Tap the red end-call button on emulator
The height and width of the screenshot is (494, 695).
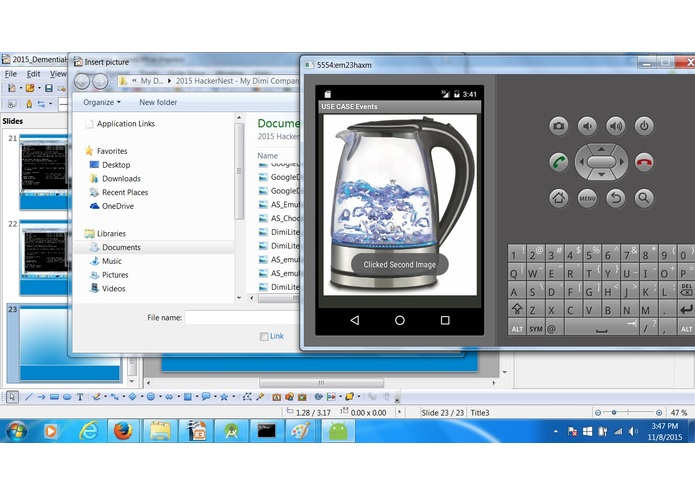[x=644, y=162]
